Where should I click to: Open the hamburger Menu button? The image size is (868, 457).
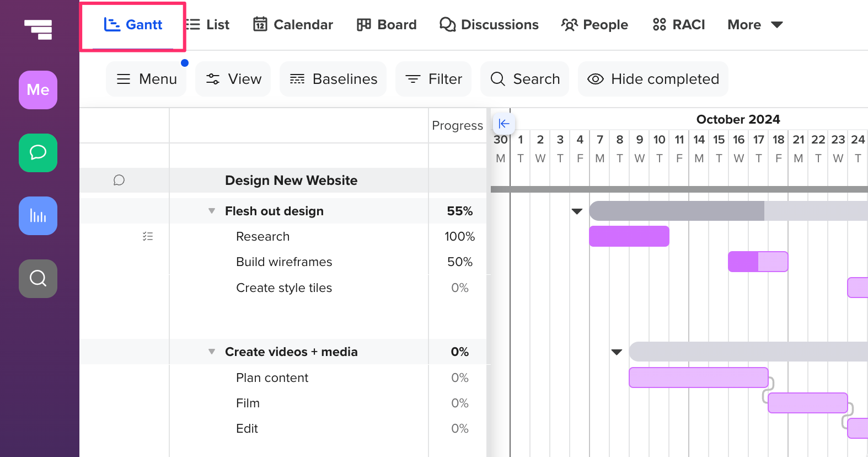[146, 79]
